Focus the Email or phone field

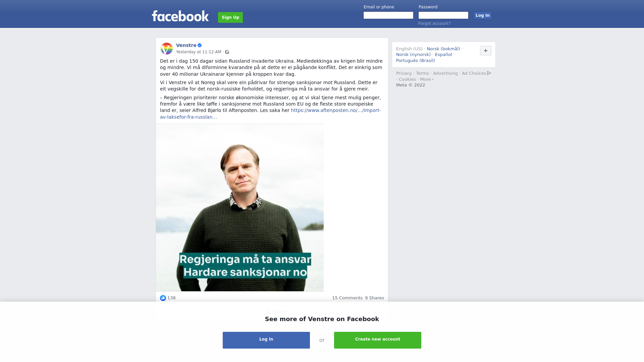(x=388, y=15)
